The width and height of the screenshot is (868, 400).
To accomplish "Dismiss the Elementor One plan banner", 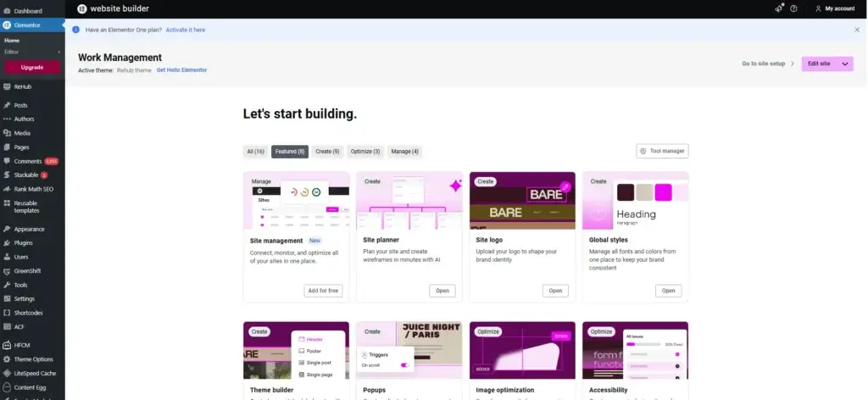I will tap(857, 30).
